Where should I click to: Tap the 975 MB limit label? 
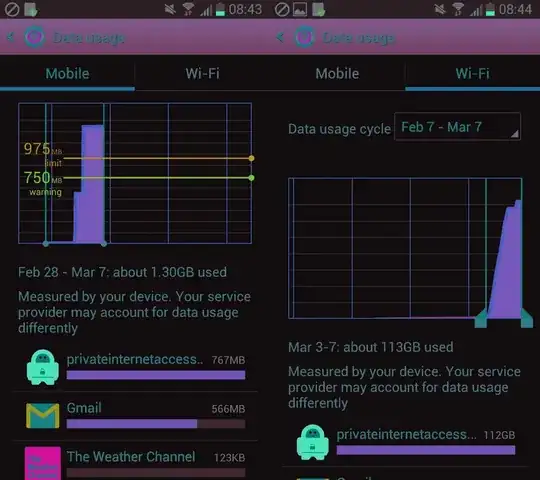pos(43,154)
